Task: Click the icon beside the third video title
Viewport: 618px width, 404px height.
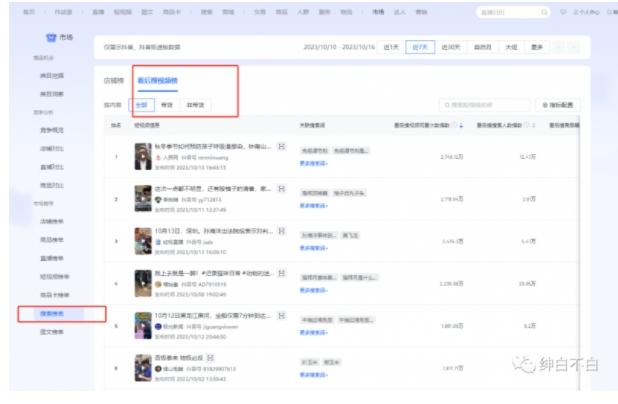Action: point(281,231)
